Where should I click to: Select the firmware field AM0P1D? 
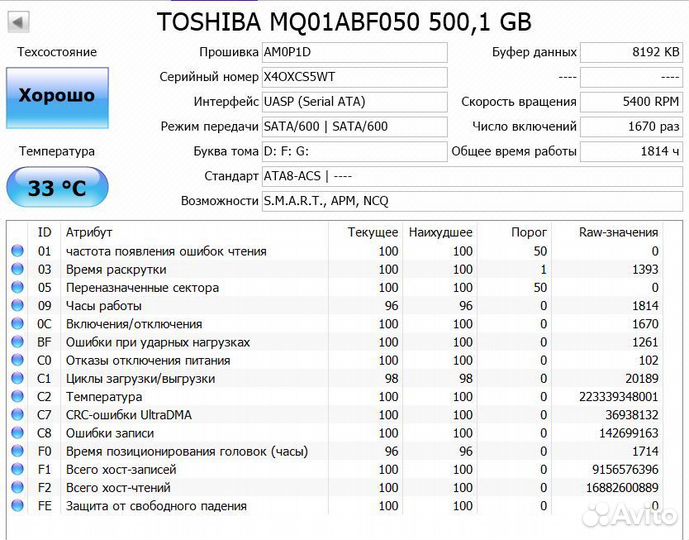point(355,52)
